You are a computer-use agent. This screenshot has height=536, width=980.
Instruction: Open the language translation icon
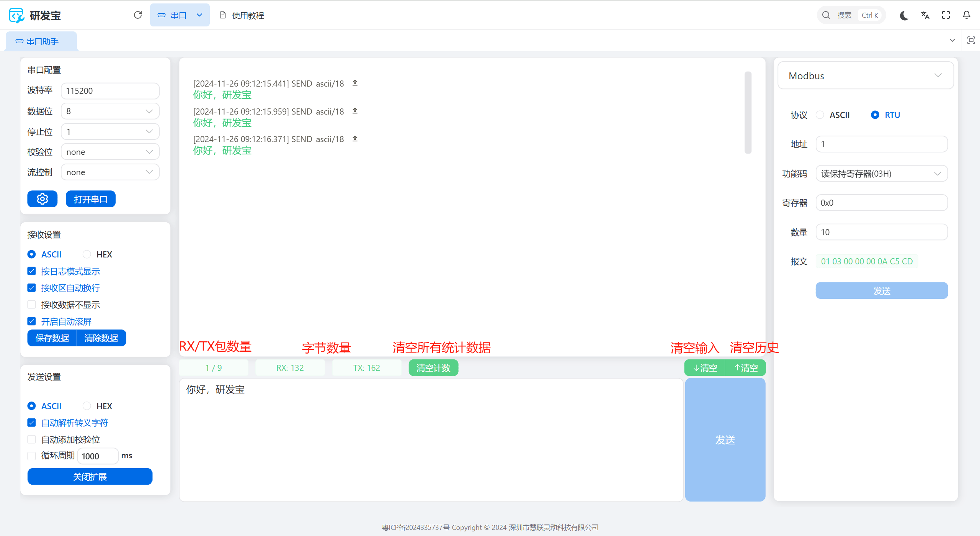coord(925,15)
